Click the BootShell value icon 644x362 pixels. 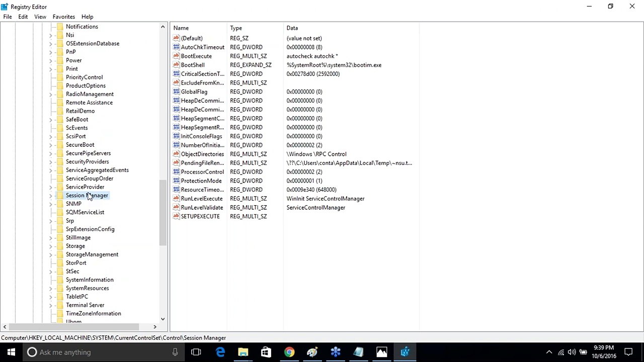pyautogui.click(x=176, y=65)
